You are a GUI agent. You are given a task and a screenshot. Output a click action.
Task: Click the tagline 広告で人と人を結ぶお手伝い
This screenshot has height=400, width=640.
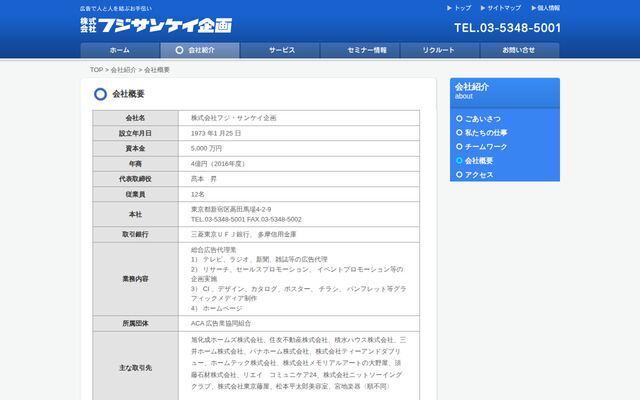pyautogui.click(x=116, y=8)
